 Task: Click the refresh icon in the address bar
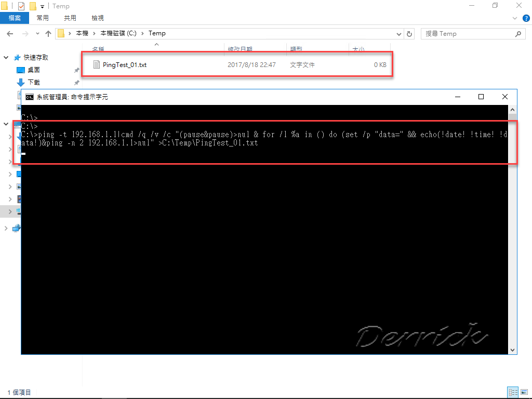click(x=409, y=33)
